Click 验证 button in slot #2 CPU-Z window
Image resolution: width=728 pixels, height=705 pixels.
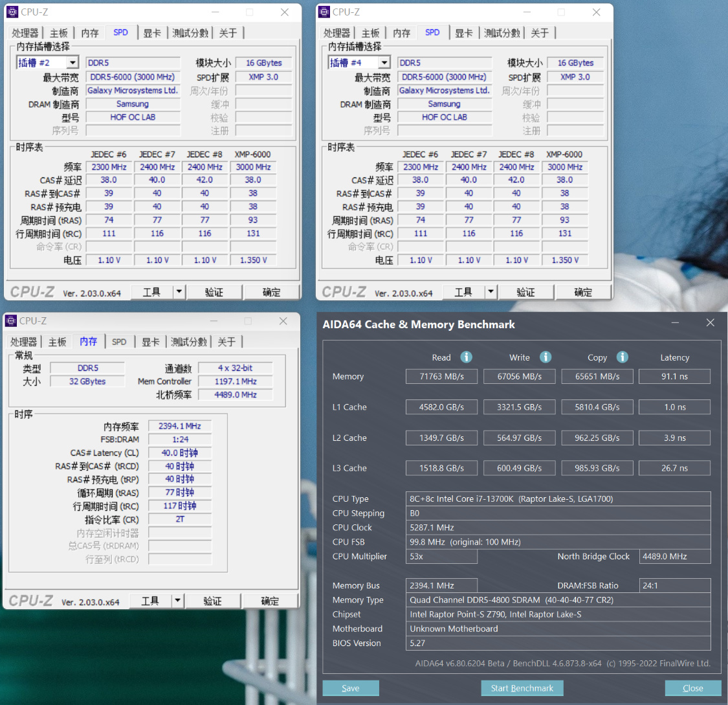[x=214, y=292]
